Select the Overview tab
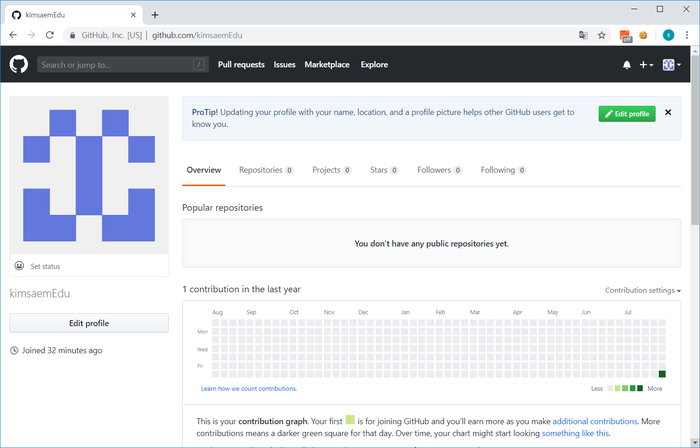700x448 pixels. point(204,170)
